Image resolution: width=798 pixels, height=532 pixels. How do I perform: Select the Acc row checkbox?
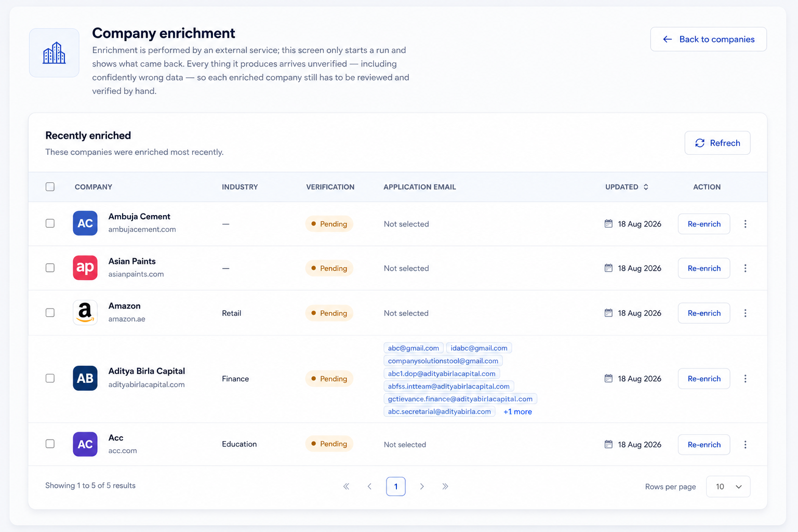click(50, 444)
